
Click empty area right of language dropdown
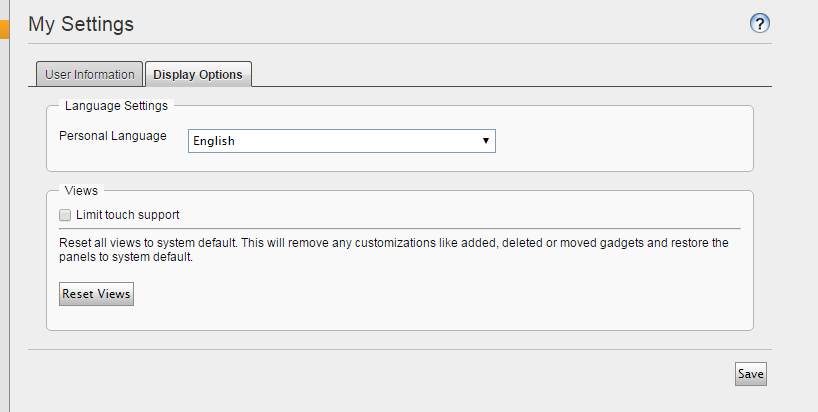(x=621, y=141)
